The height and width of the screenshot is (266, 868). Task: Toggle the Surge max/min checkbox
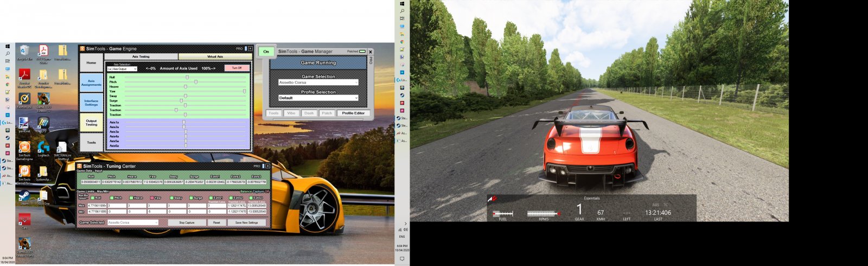192,198
